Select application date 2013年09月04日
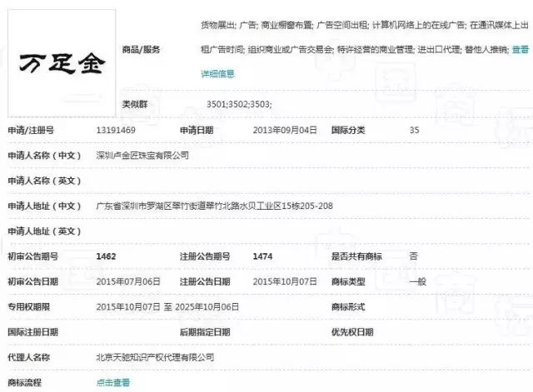 [x=285, y=131]
